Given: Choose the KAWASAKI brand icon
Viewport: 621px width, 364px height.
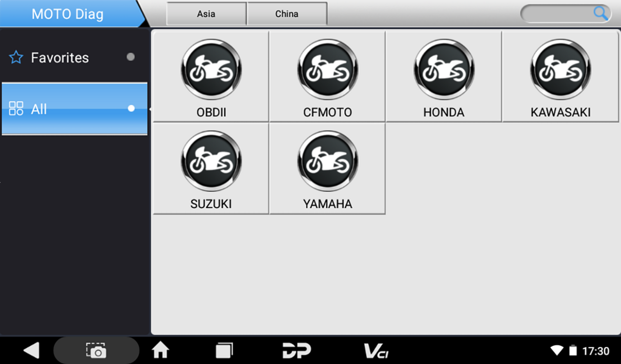Looking at the screenshot, I should click(x=560, y=70).
